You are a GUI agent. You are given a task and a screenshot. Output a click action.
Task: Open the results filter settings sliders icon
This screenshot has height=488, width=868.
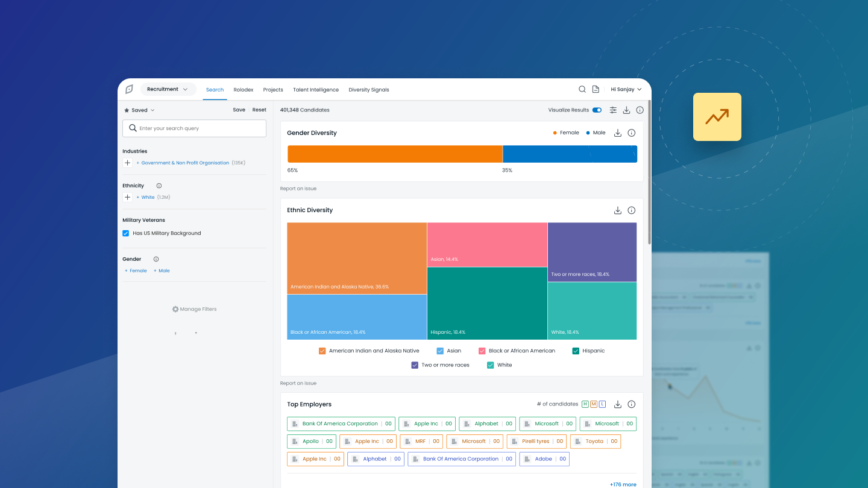pyautogui.click(x=613, y=110)
